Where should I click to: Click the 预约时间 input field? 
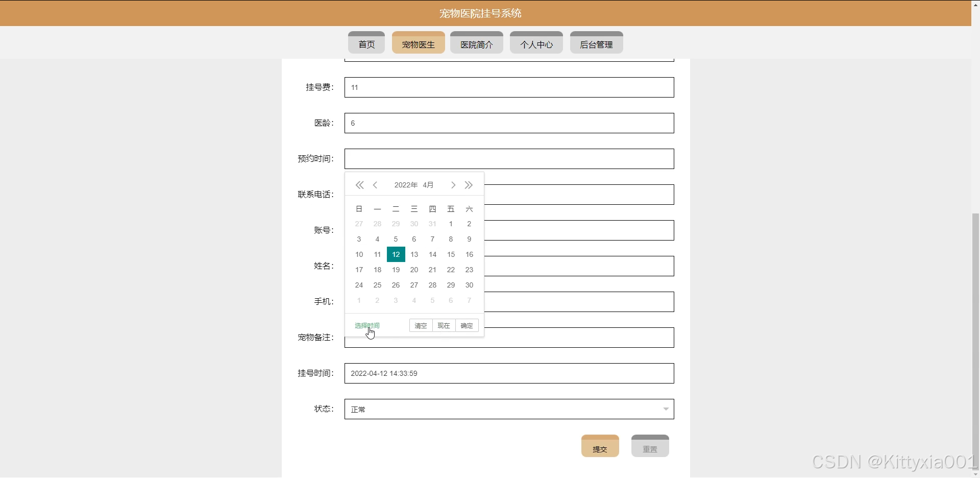point(509,159)
